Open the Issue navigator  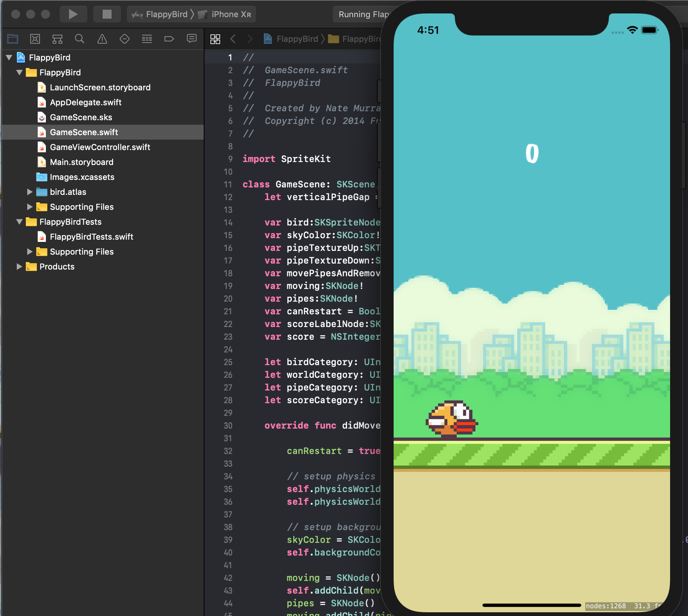(x=102, y=39)
